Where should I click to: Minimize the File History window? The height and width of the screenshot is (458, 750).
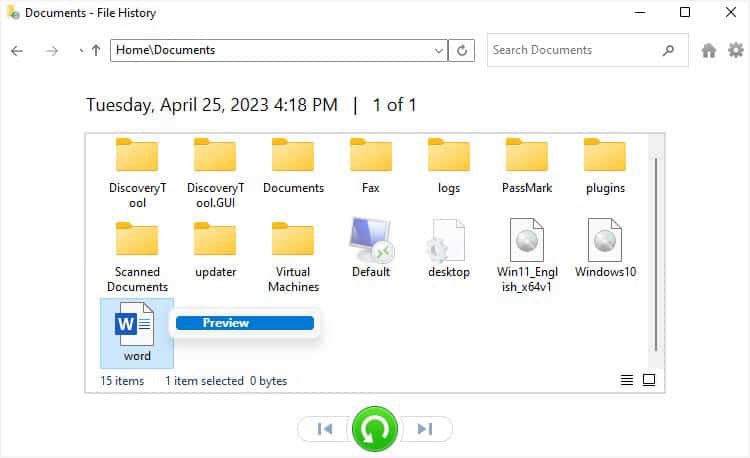pyautogui.click(x=640, y=12)
